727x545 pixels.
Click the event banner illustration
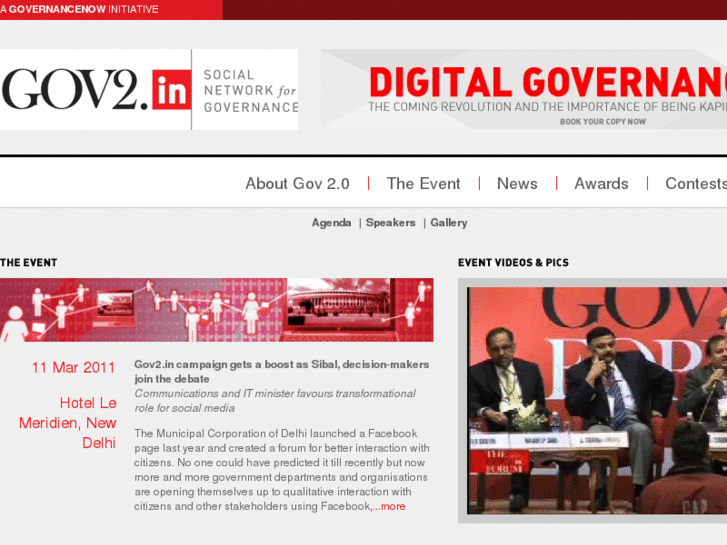pyautogui.click(x=217, y=310)
